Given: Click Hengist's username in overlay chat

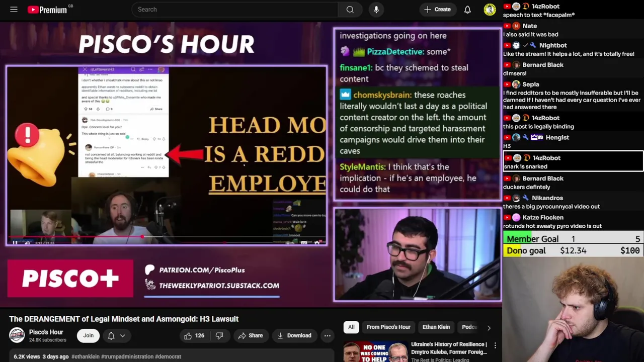Looking at the screenshot, I should click(557, 137).
